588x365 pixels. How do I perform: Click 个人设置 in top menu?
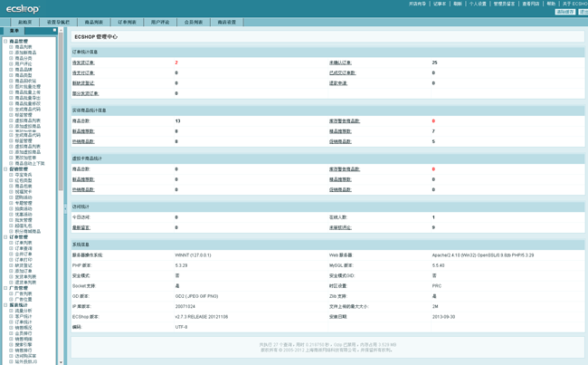pyautogui.click(x=478, y=4)
